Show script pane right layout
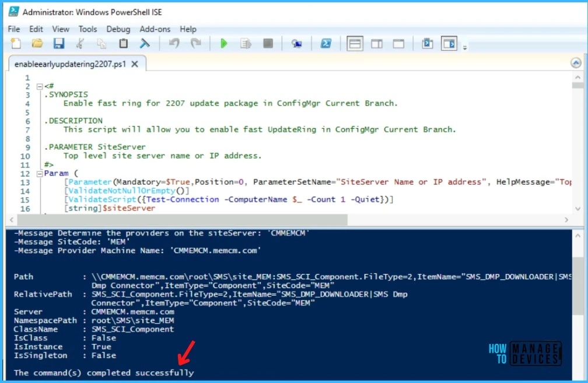Viewport: 588px width, 383px height. 376,44
